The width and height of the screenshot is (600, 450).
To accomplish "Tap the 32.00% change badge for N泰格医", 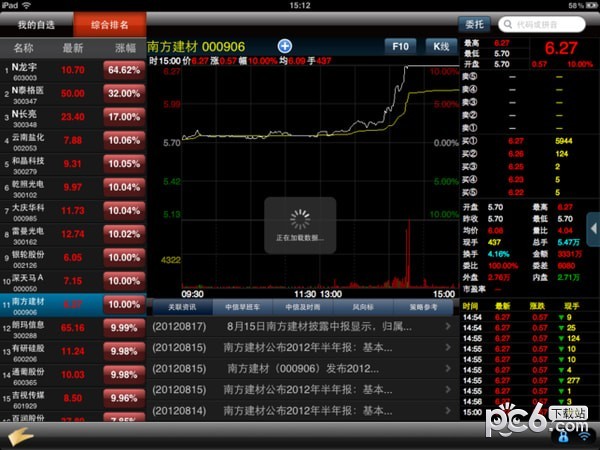I will pyautogui.click(x=124, y=94).
